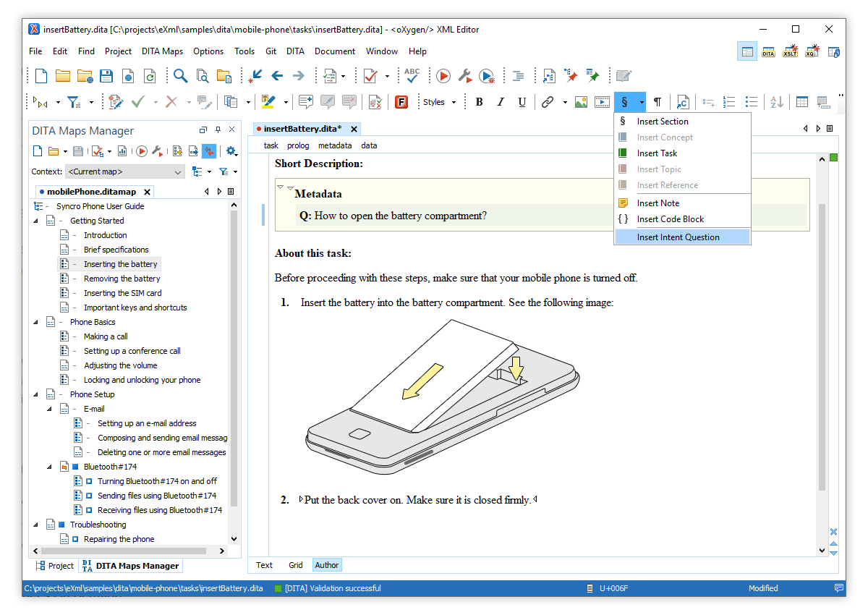Click the Save icon in main toolbar
Screen dimensions: 868x615
[x=106, y=76]
